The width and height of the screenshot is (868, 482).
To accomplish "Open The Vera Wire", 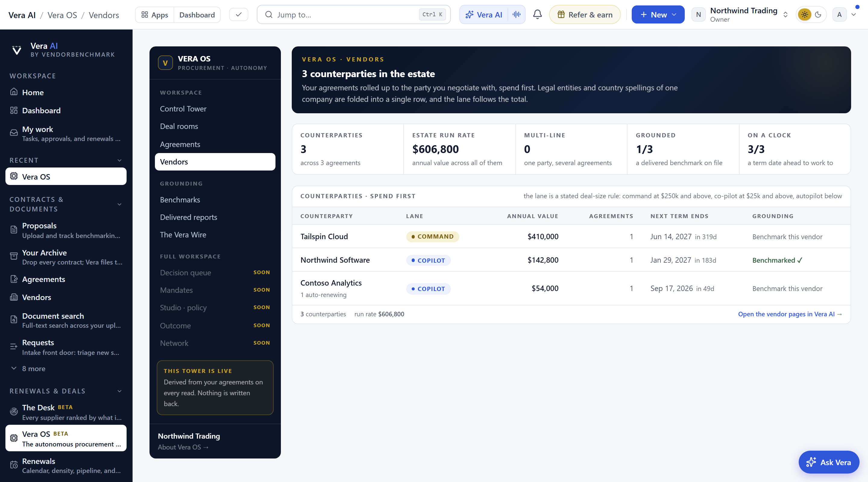I will click(x=215, y=235).
